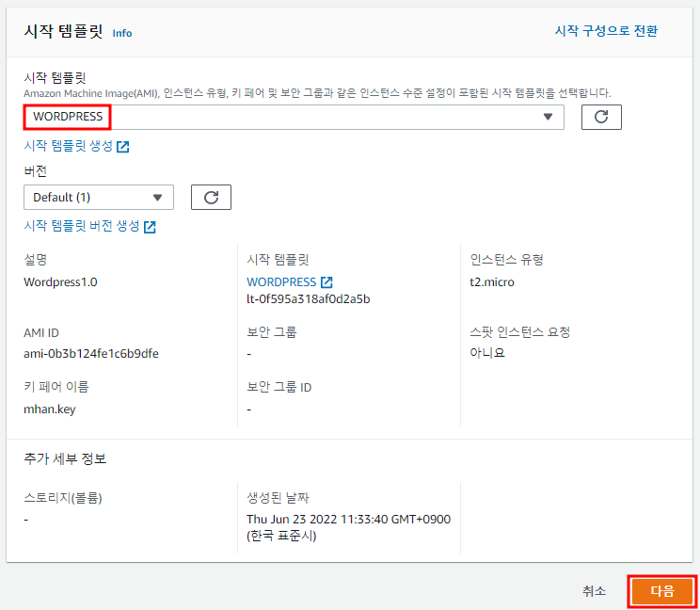Click 시작 구성으로 전환 link
700x610 pixels.
point(606,31)
